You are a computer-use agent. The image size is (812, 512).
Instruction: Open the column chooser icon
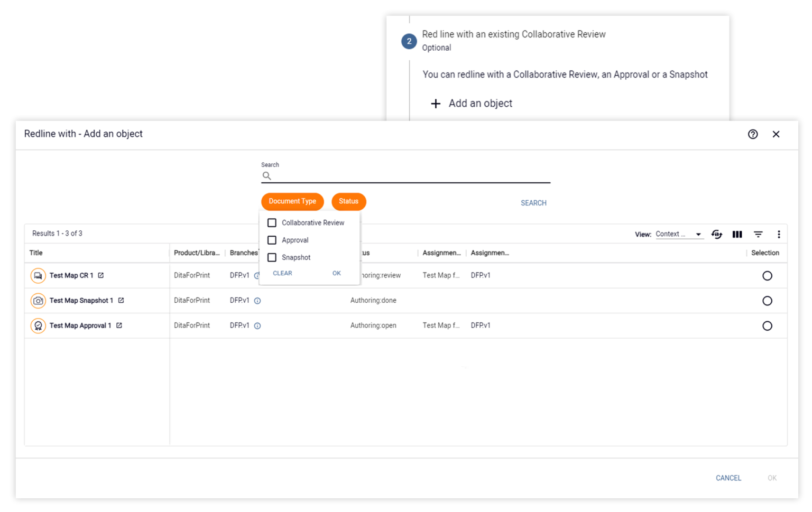pyautogui.click(x=737, y=234)
